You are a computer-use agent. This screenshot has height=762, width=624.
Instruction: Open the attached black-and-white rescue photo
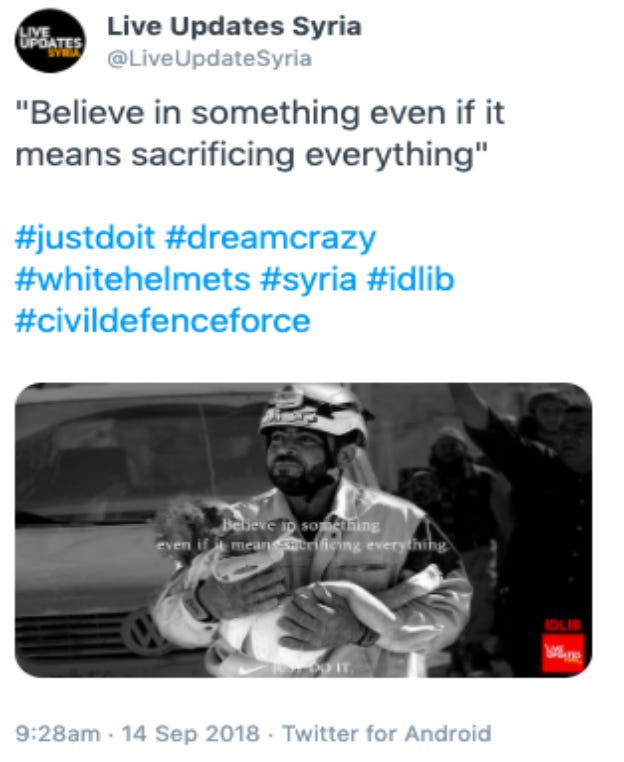pyautogui.click(x=304, y=530)
